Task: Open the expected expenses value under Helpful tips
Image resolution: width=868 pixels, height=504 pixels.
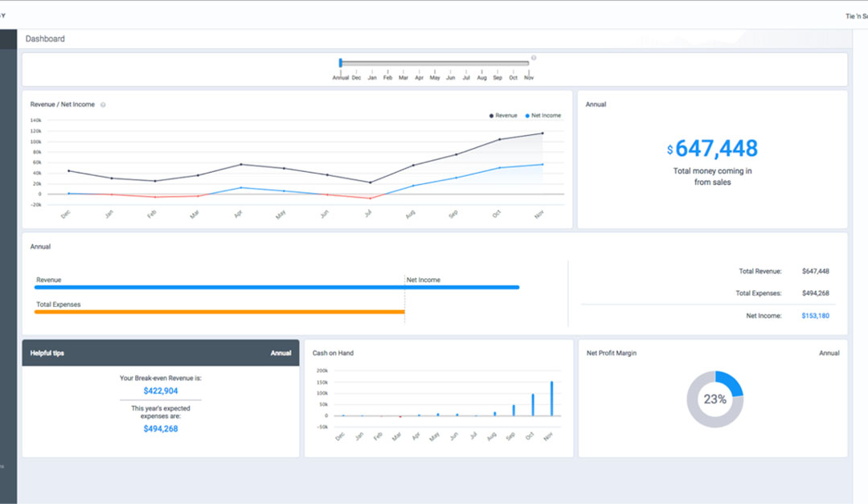Action: tap(161, 428)
